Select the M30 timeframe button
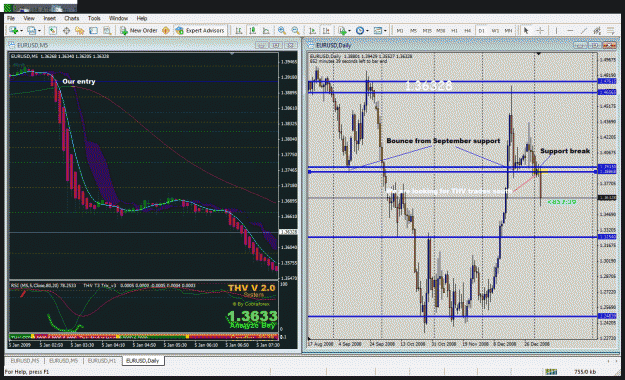 tap(441, 30)
